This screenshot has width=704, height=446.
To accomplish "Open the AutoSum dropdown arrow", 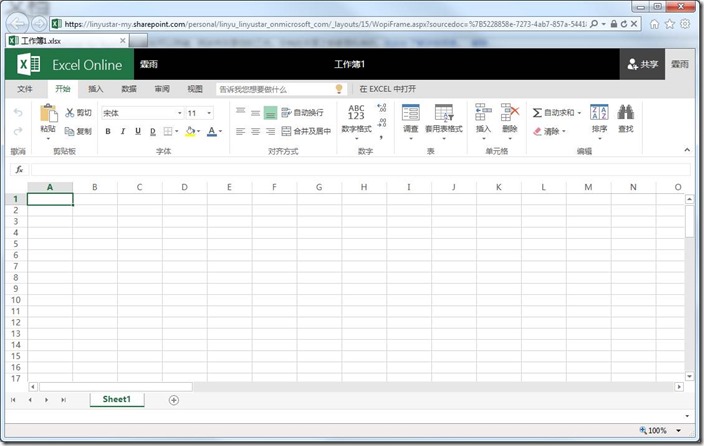I will pos(579,113).
